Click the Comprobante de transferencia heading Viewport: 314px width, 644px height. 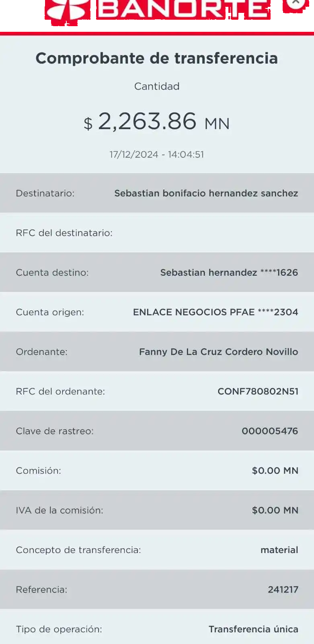[157, 58]
